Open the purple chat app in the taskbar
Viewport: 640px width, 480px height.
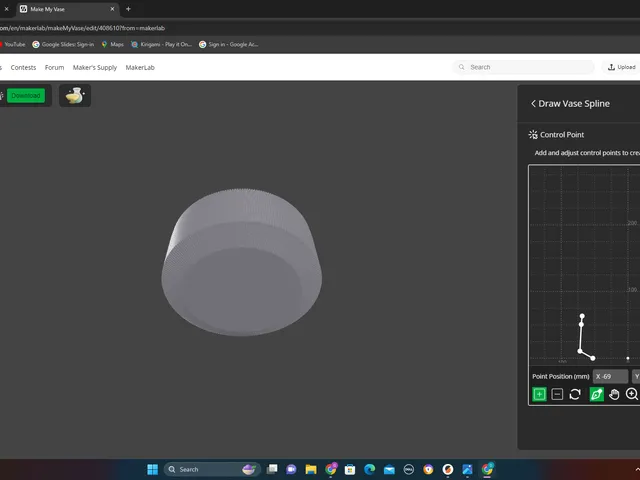point(291,469)
